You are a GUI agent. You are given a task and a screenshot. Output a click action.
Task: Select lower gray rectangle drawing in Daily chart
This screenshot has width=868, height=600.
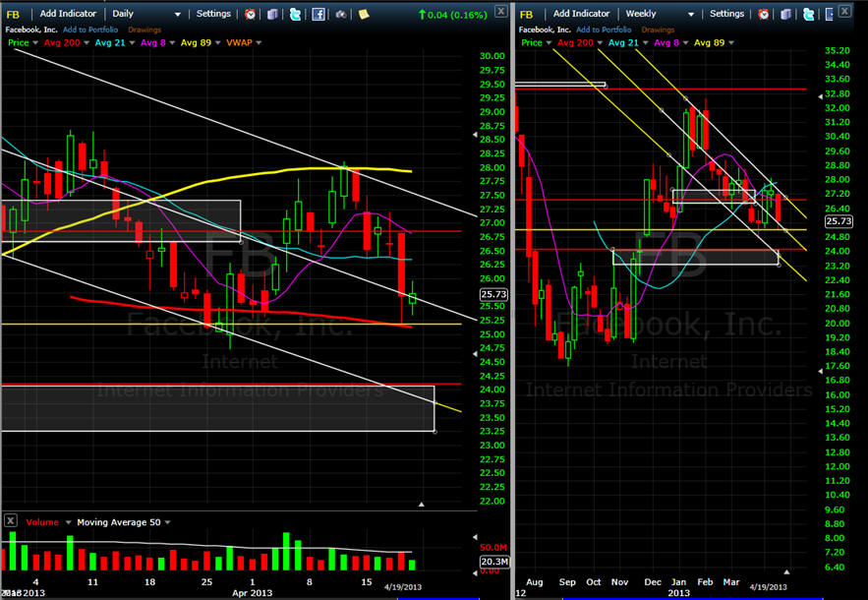218,408
